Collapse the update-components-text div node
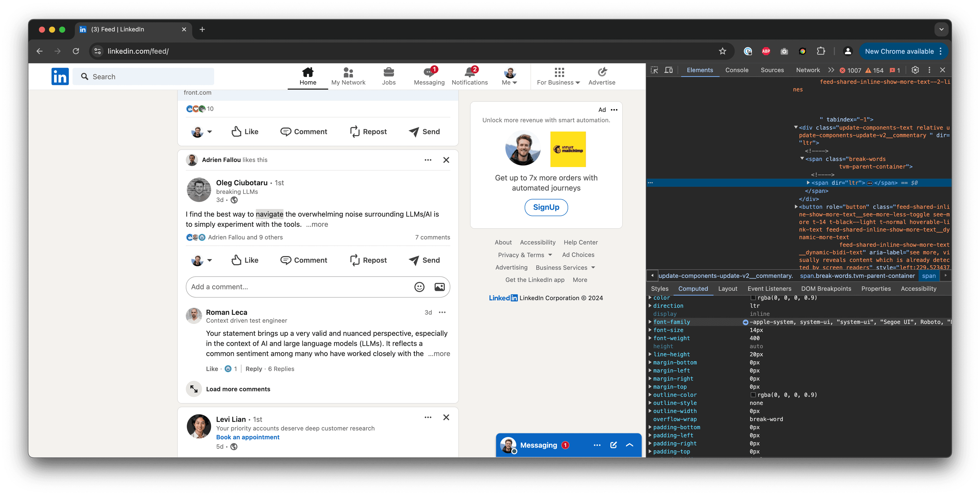Screen dimensions: 980x495 795,127
